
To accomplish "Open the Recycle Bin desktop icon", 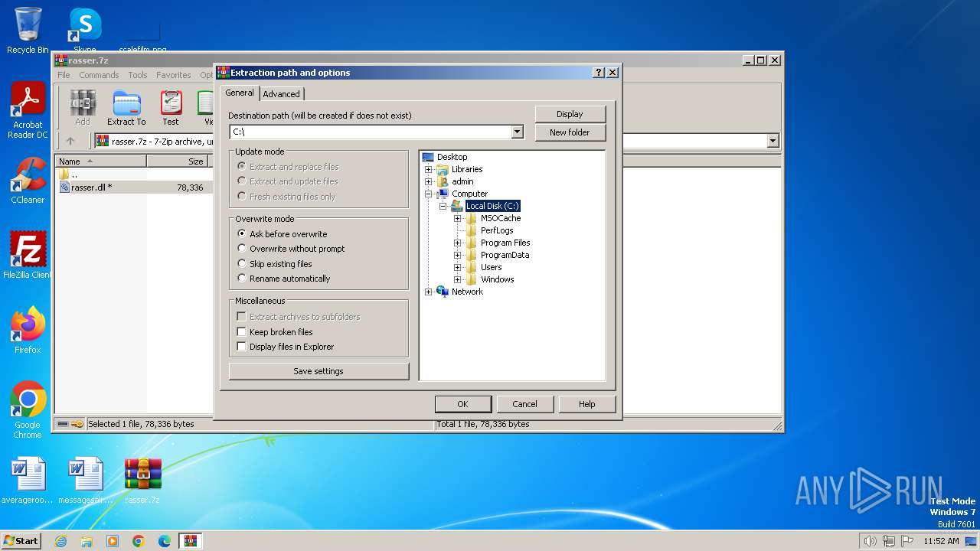I will tap(28, 31).
